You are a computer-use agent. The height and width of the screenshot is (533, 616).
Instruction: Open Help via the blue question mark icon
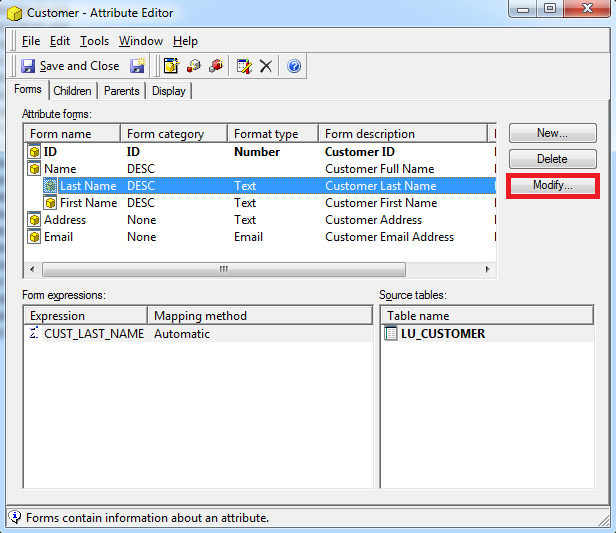(294, 66)
